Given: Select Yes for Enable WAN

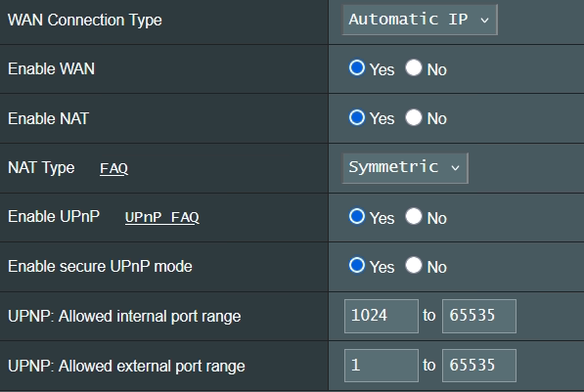Looking at the screenshot, I should [x=357, y=67].
